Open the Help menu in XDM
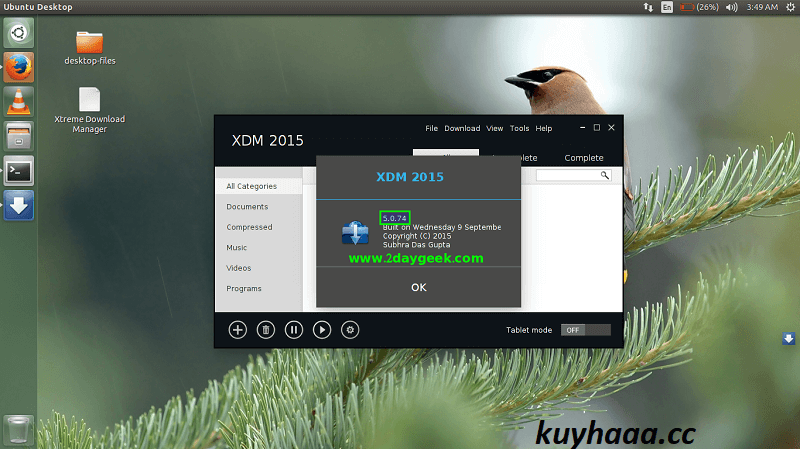800x449 pixels. point(544,128)
